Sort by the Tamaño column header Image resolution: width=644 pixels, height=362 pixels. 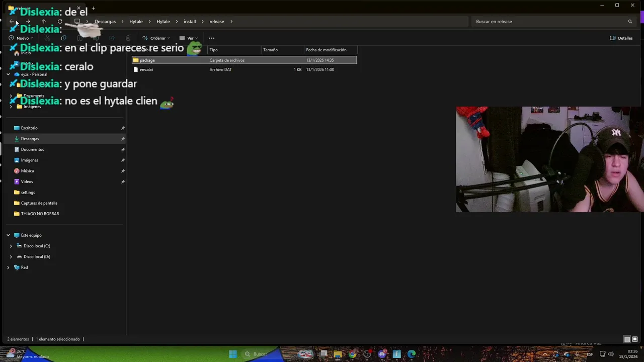pyautogui.click(x=282, y=50)
